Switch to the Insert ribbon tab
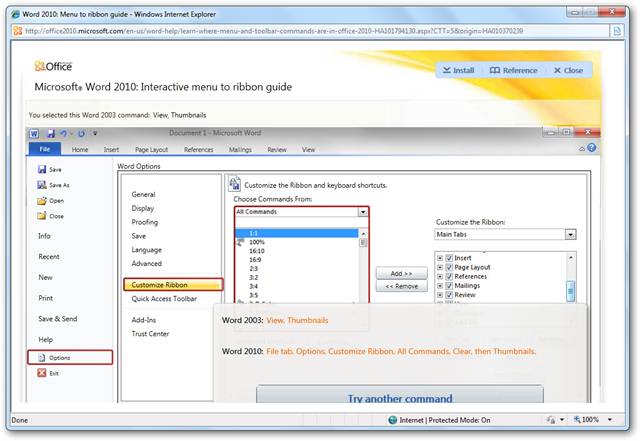This screenshot has height=441, width=640. pos(111,150)
